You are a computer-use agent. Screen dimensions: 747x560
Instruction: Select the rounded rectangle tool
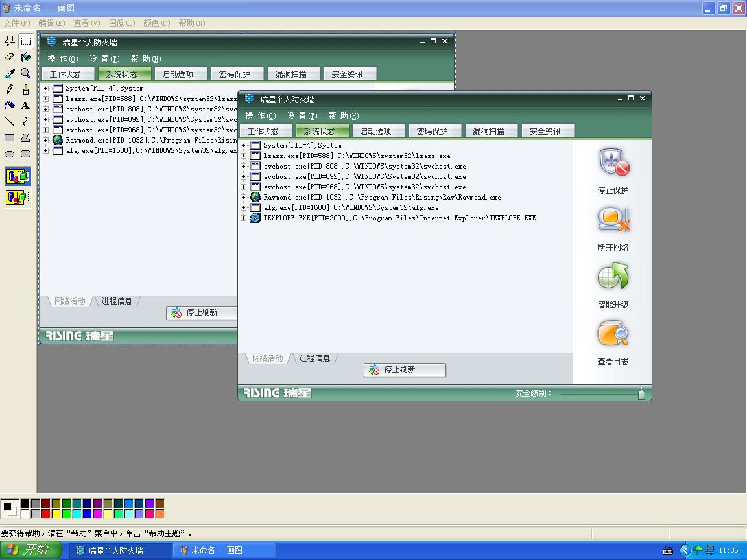[x=26, y=154]
